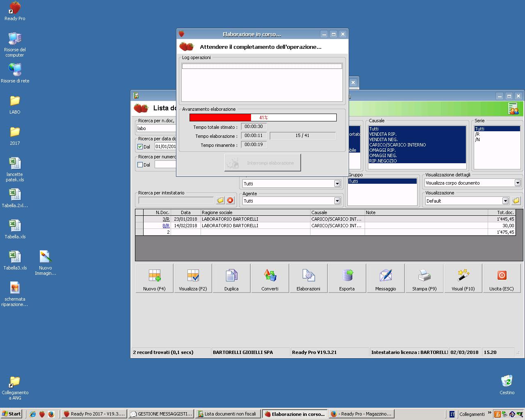The height and width of the screenshot is (420, 525).
Task: Click the Ricerca per n.doc field containing labo
Action: pos(156,128)
